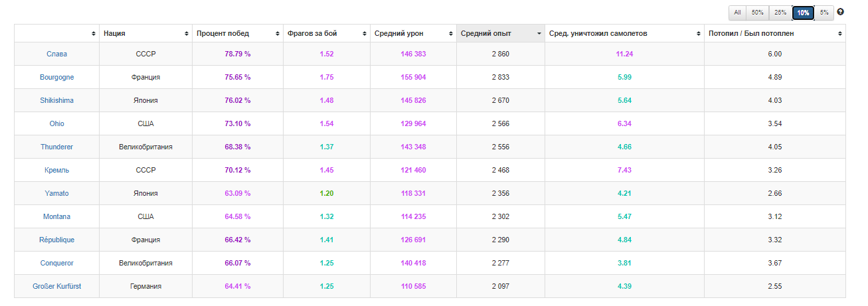Sort by Средний урон column arrows
The width and height of the screenshot is (868, 306).
[x=451, y=33]
